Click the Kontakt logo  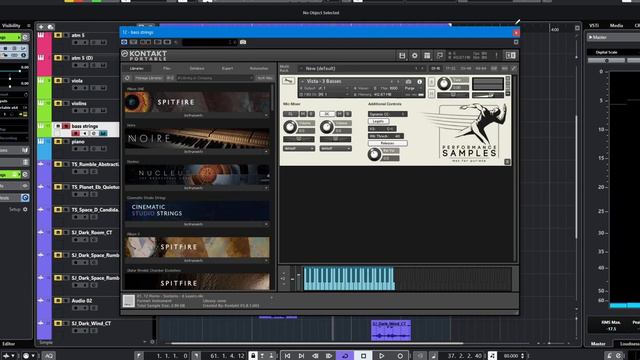click(x=144, y=56)
